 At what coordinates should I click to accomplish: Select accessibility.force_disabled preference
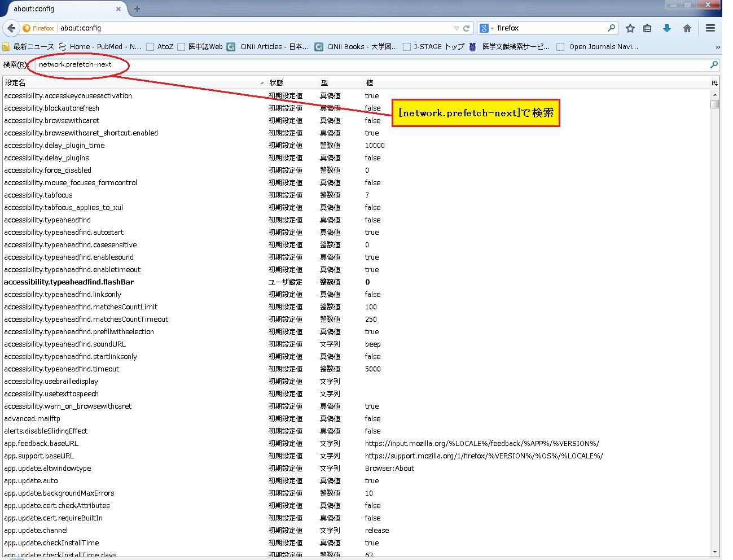[x=356, y=170]
